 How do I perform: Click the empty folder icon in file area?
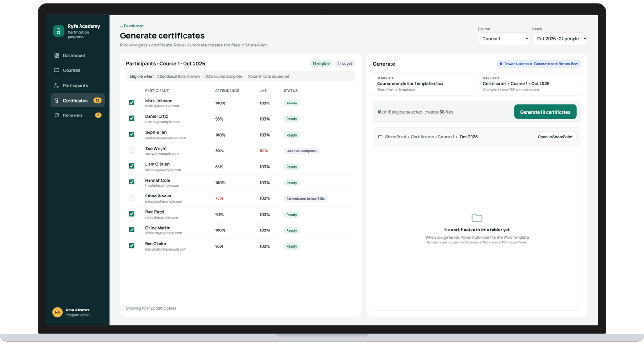[477, 218]
